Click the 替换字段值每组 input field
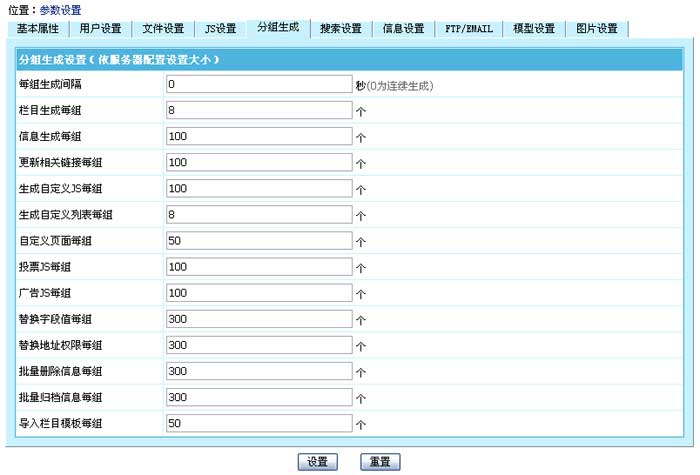 coord(259,319)
